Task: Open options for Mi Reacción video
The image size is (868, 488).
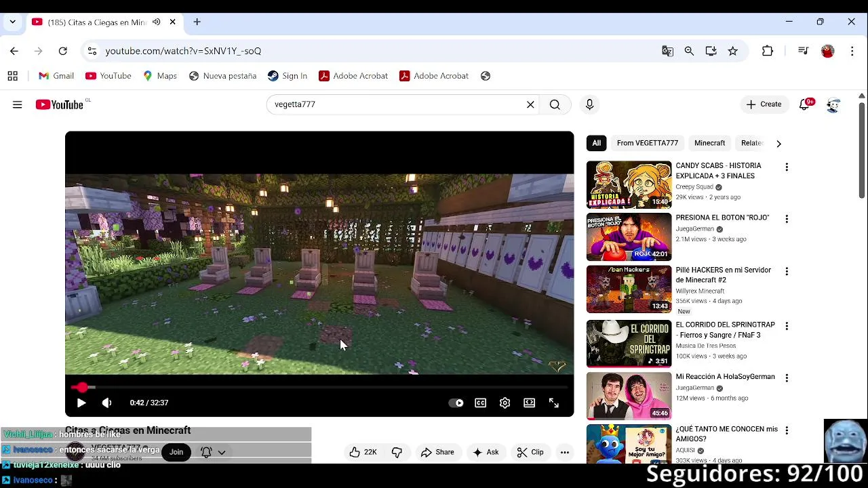Action: [x=787, y=378]
